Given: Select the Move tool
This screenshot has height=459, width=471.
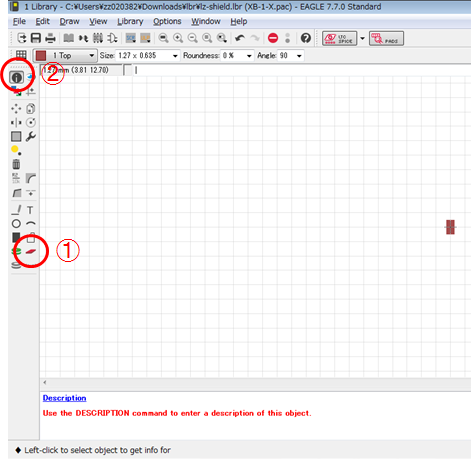Looking at the screenshot, I should pos(16,109).
